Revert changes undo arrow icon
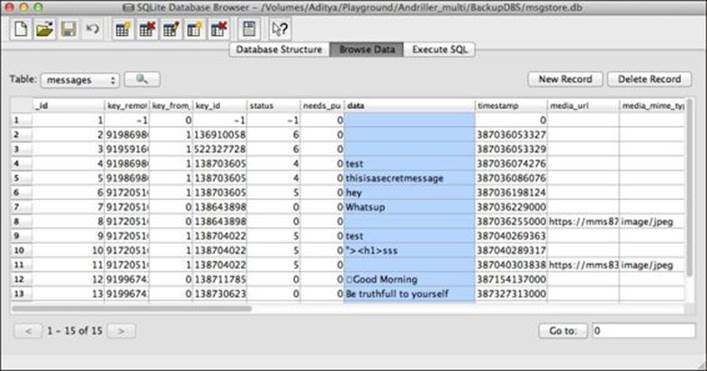 pyautogui.click(x=92, y=30)
